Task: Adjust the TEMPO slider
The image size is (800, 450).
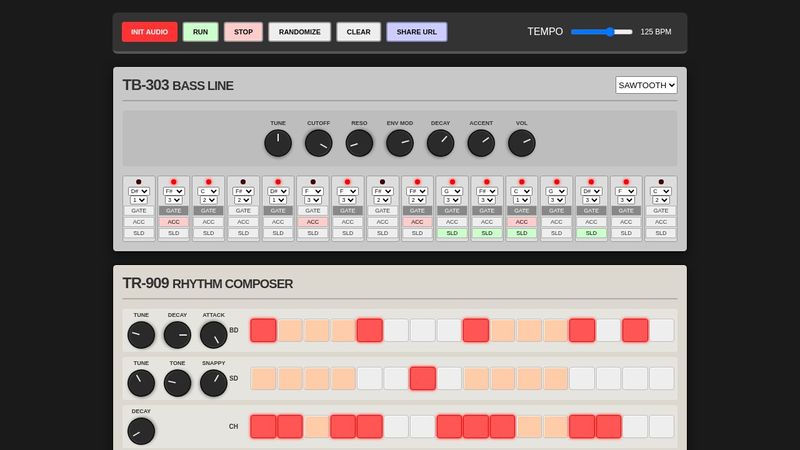Action: coord(602,32)
